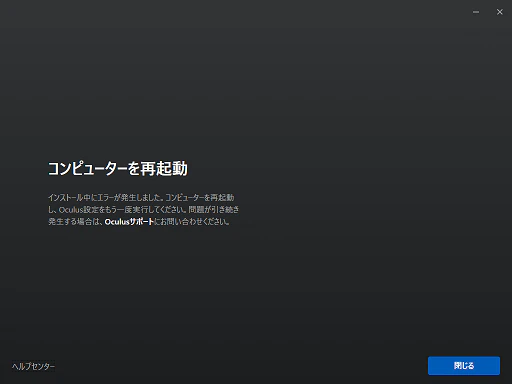Open the Oculusサポート link

coord(129,222)
